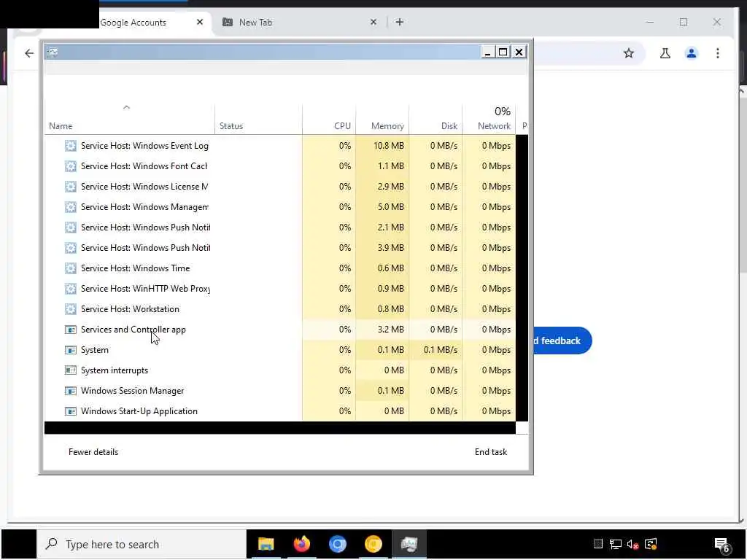Image resolution: width=747 pixels, height=560 pixels.
Task: Click the Windows Session Manager process icon
Action: click(x=71, y=391)
